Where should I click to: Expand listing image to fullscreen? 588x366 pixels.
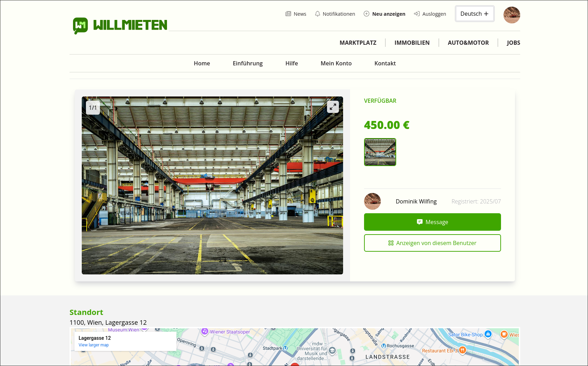[333, 107]
